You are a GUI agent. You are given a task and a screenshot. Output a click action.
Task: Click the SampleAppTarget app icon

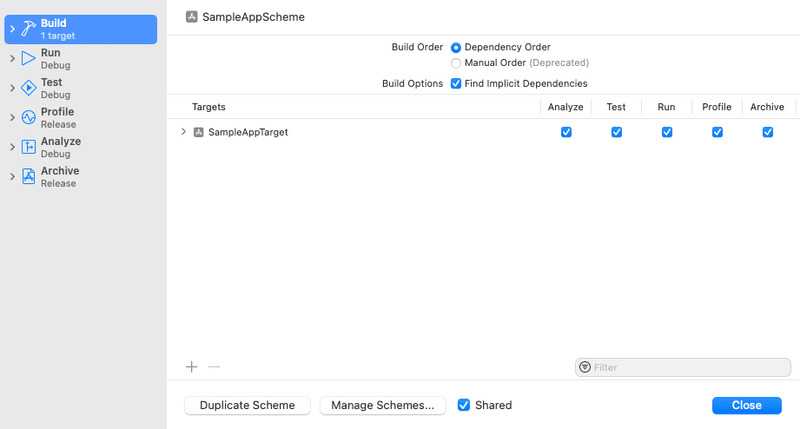(x=198, y=132)
